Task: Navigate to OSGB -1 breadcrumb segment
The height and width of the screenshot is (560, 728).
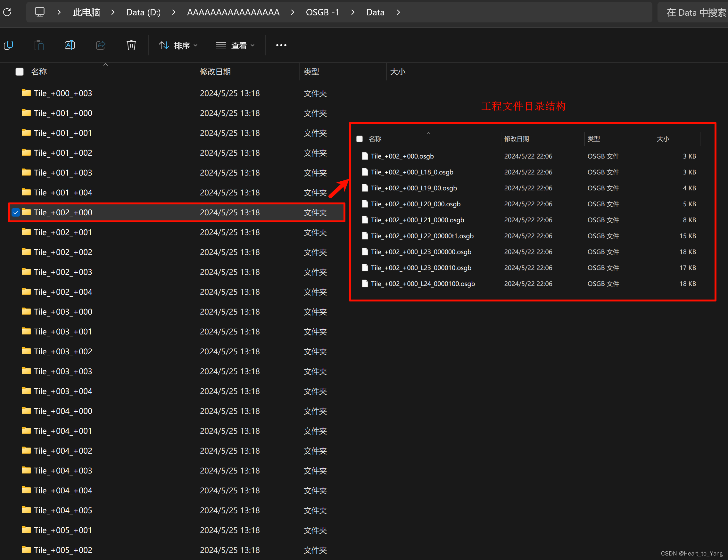Action: tap(322, 12)
